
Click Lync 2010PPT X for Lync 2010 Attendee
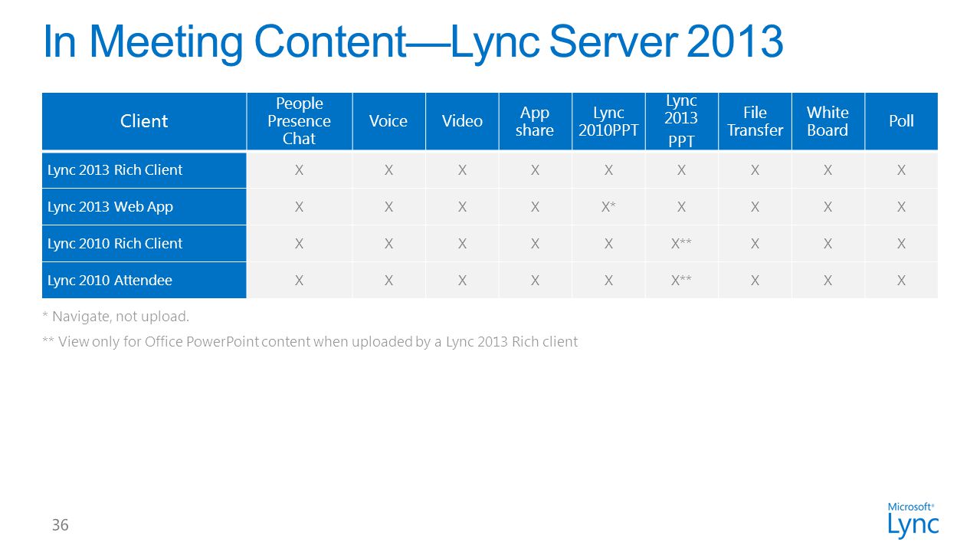pyautogui.click(x=608, y=281)
